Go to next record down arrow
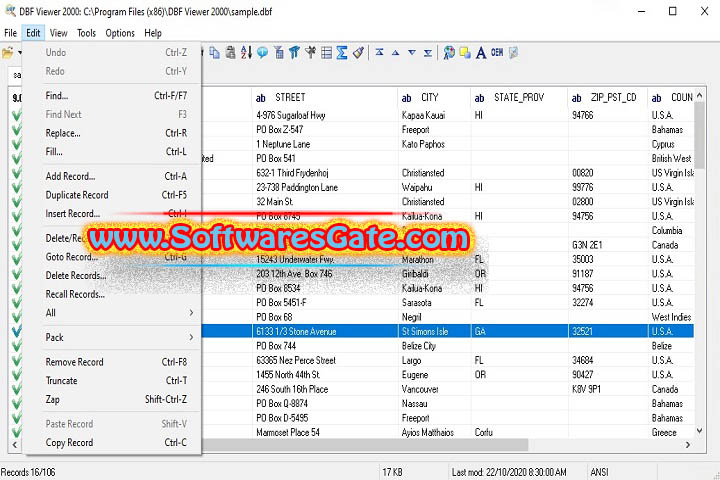 tap(412, 52)
